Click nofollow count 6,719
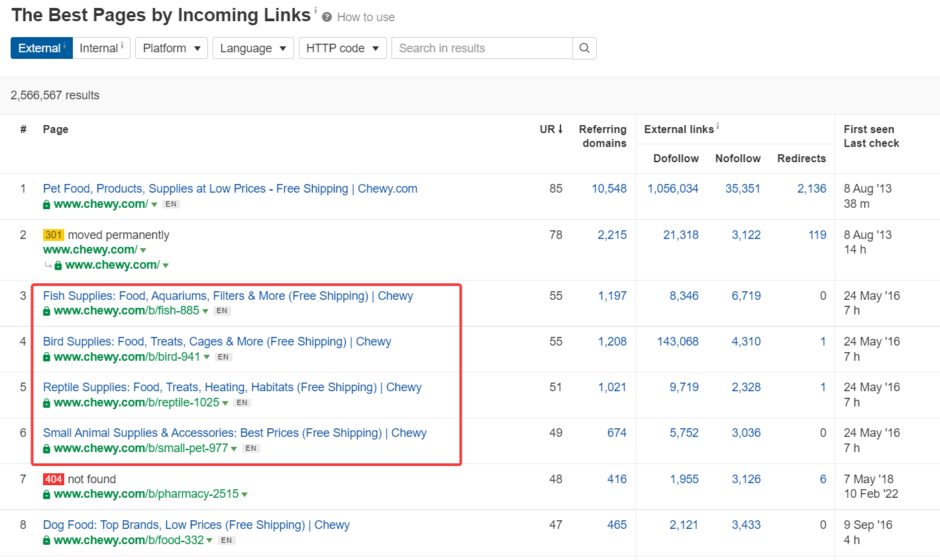The image size is (940, 560). coord(746,296)
